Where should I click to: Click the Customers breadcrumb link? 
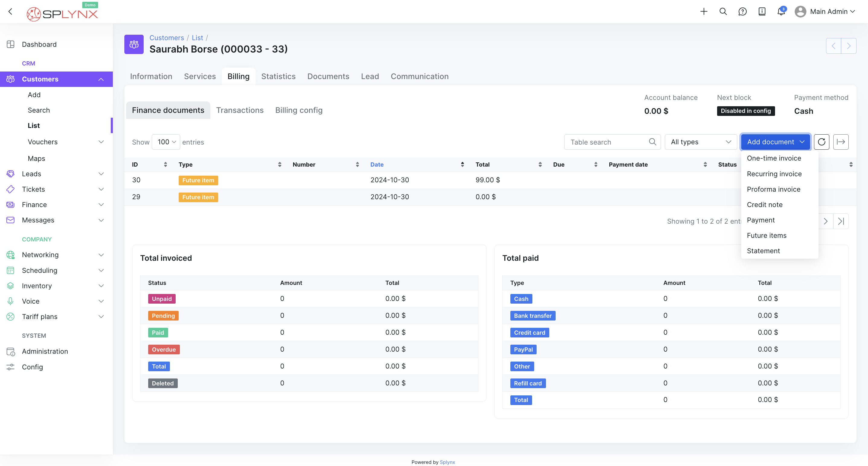[x=167, y=38]
